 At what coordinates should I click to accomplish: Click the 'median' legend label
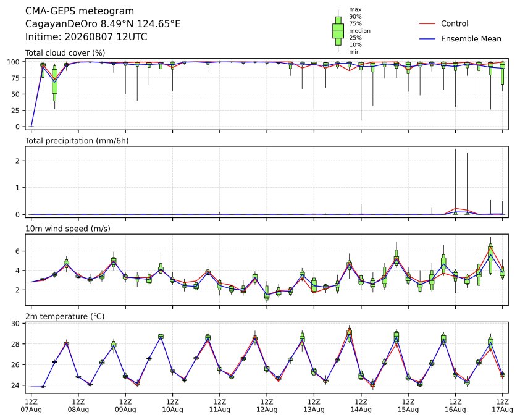[359, 30]
